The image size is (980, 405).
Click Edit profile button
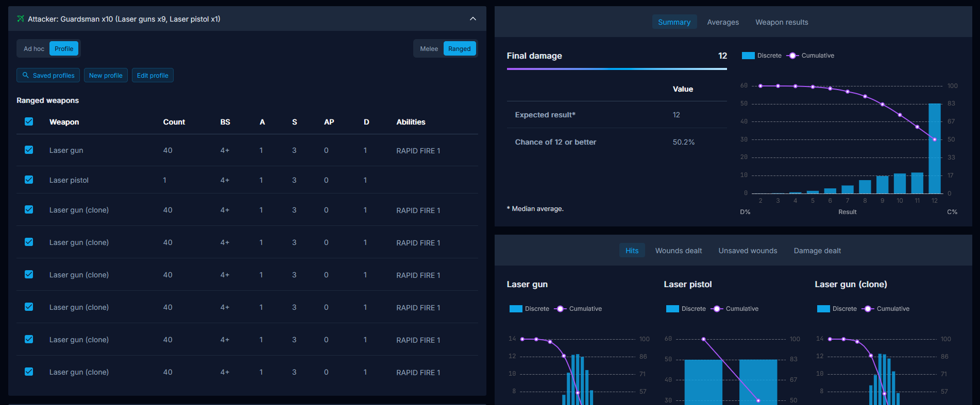click(153, 75)
